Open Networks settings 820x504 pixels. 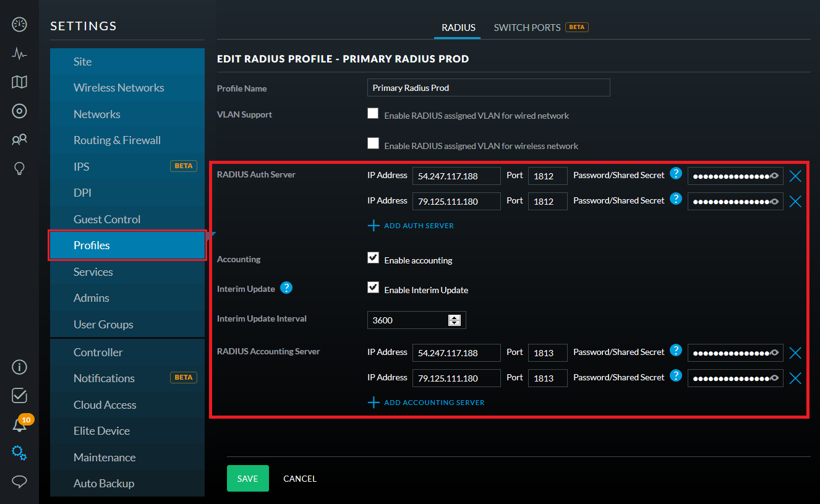[127, 114]
